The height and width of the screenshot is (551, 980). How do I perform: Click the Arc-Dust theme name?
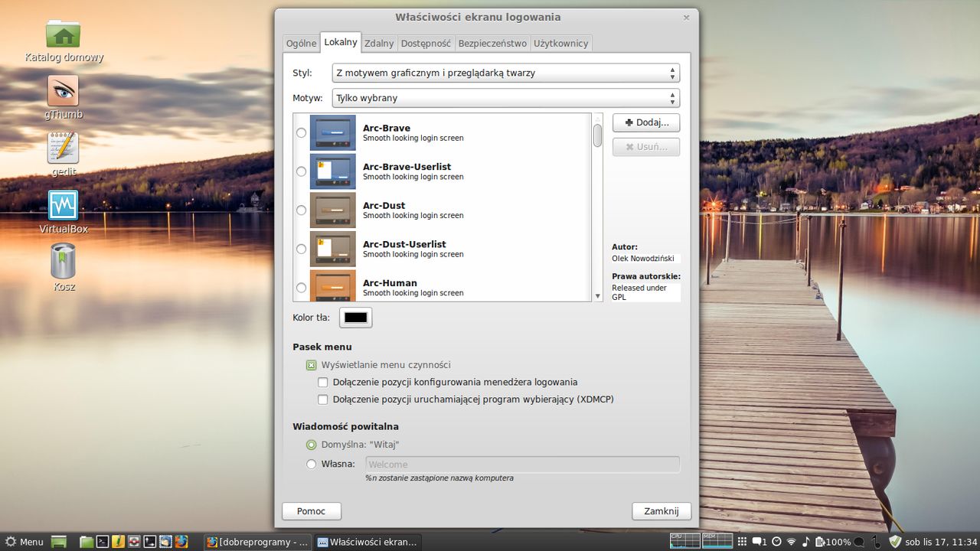pyautogui.click(x=384, y=206)
